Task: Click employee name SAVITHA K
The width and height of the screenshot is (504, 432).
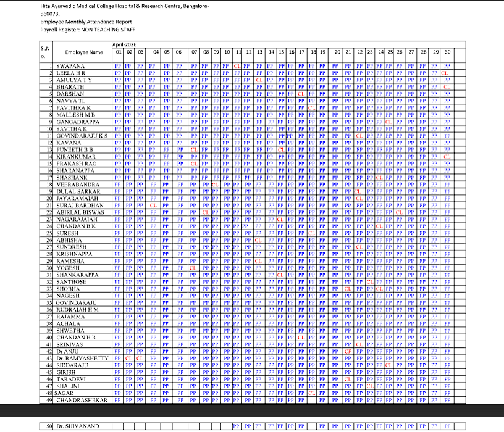Action: (x=72, y=129)
